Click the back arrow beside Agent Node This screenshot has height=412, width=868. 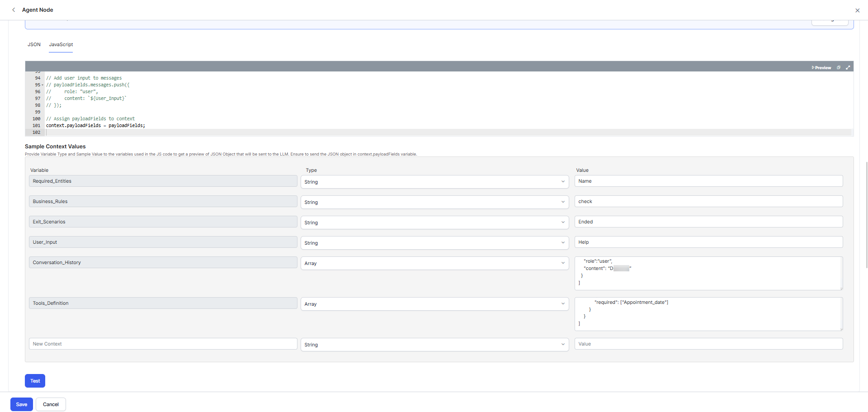(x=14, y=10)
